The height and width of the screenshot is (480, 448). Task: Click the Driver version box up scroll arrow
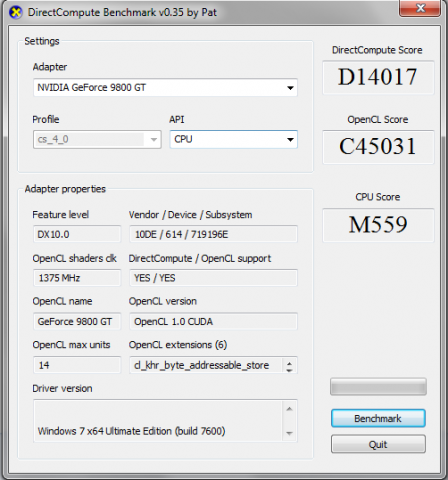[x=289, y=409]
